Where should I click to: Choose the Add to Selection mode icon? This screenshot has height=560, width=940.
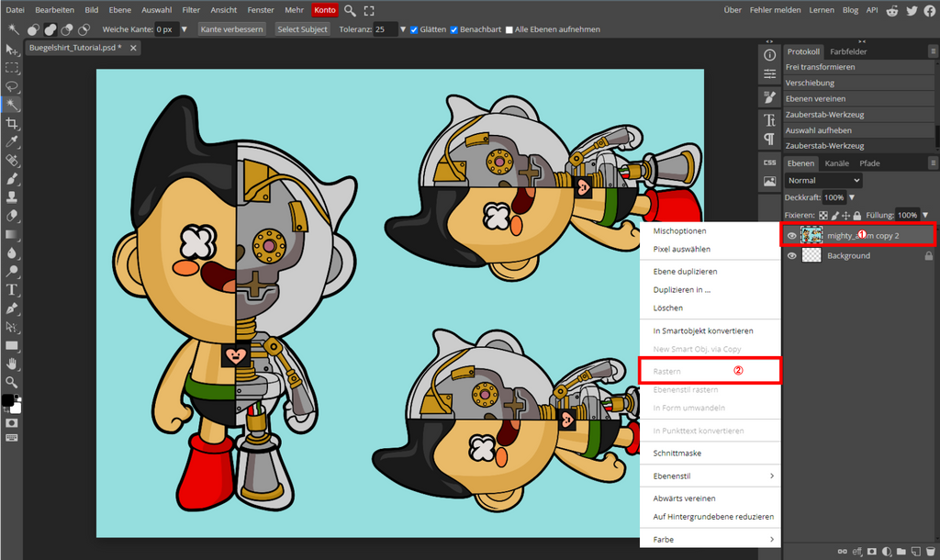[x=50, y=29]
